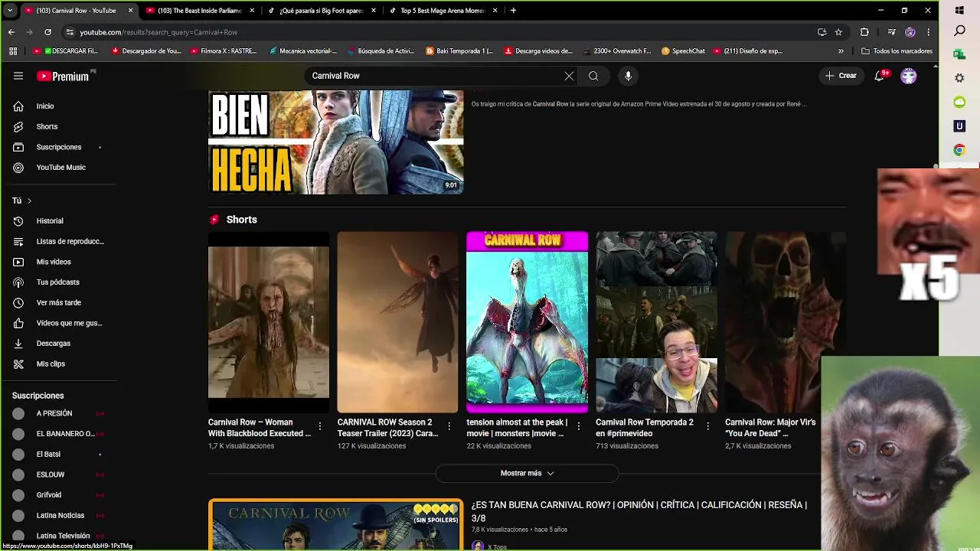980x551 pixels.
Task: Go to YouTube Premium home logo
Action: [x=64, y=76]
